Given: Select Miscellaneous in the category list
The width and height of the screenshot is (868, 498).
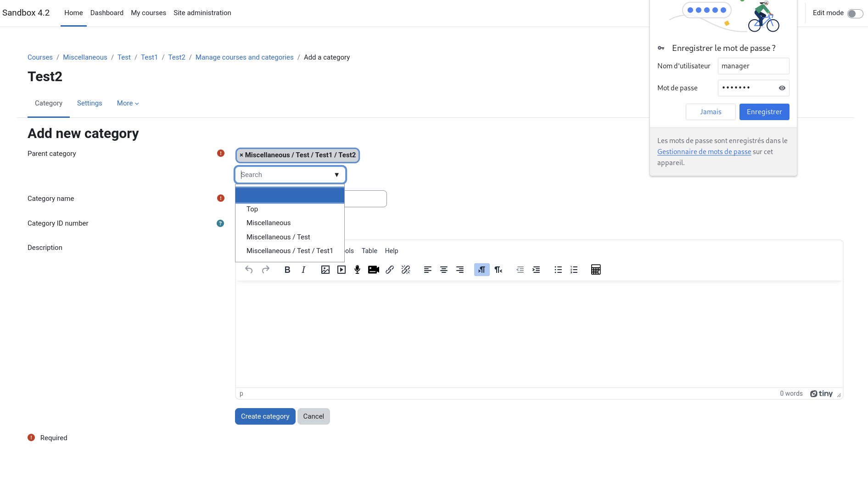Looking at the screenshot, I should [x=290, y=223].
